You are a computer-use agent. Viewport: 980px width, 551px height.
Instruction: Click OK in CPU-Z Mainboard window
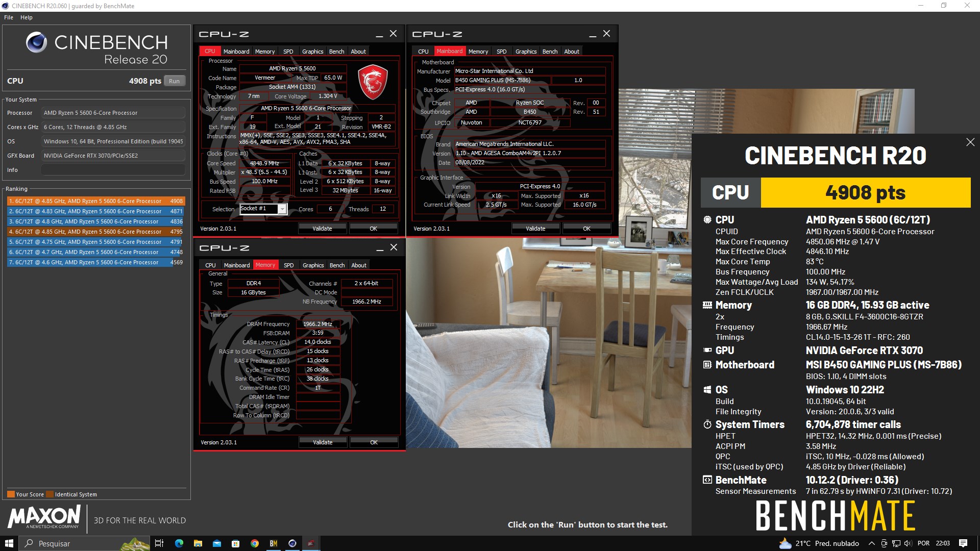click(x=586, y=229)
